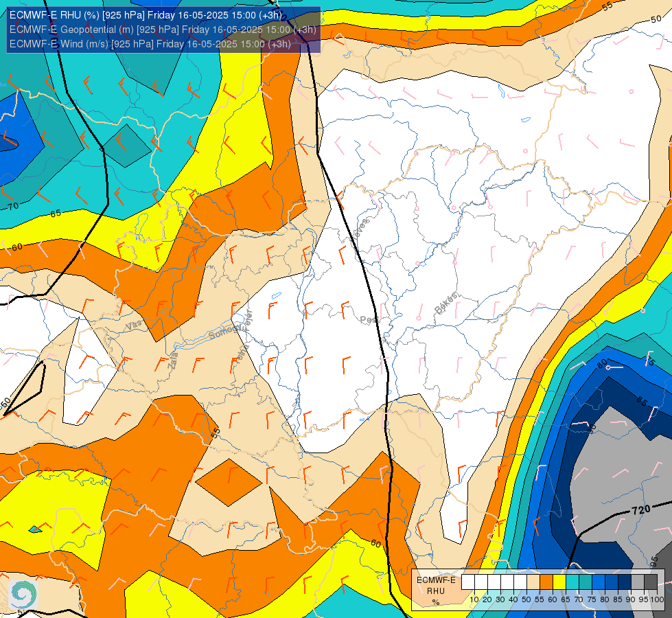Click the dark gray 95–100 legend swatch
Screen dimensions: 672x618
[651, 582]
